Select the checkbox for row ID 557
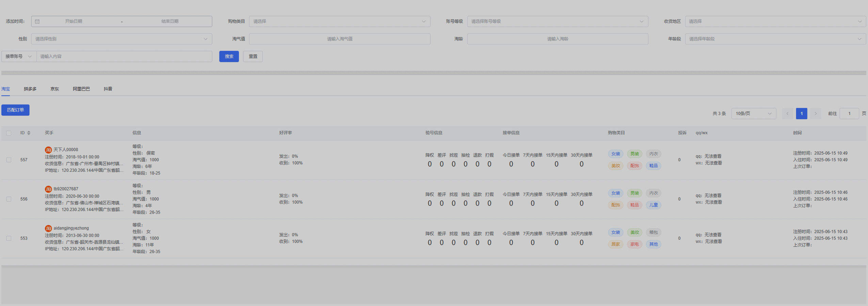Image resolution: width=868 pixels, height=306 pixels. click(9, 160)
